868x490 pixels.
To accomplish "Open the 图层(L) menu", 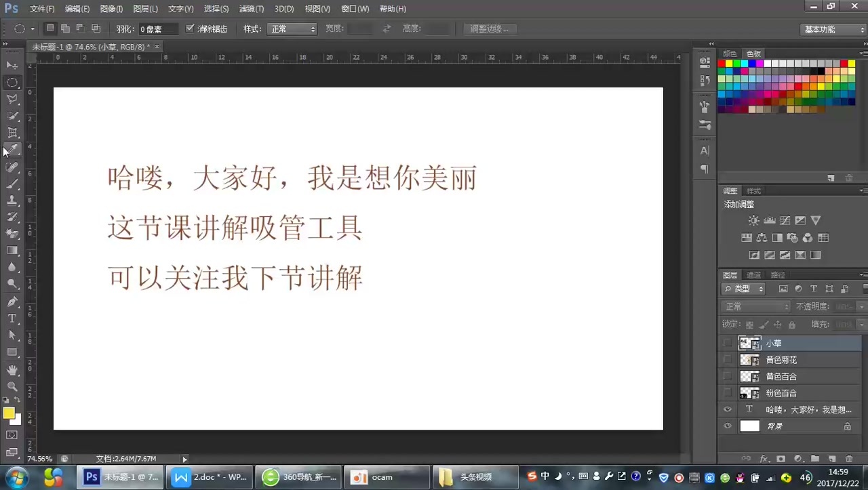I will (x=145, y=9).
